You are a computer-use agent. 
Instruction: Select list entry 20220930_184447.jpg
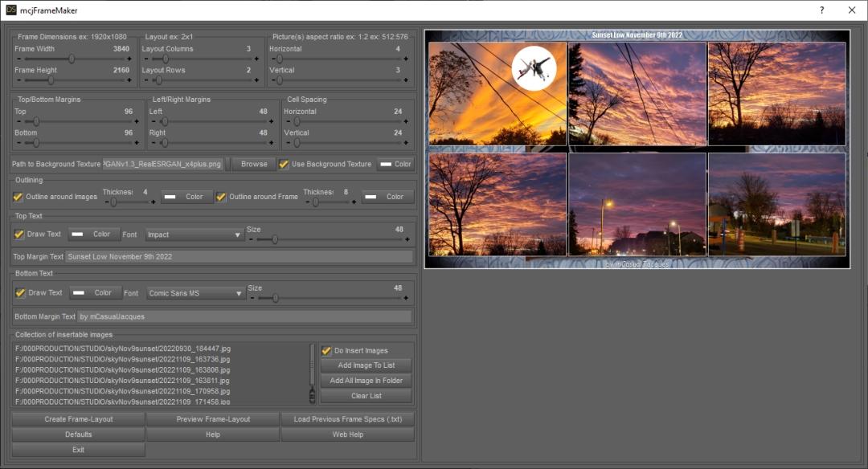coord(123,349)
